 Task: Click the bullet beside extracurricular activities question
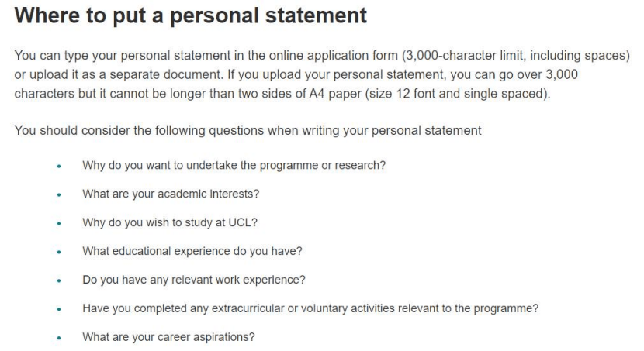pos(59,310)
